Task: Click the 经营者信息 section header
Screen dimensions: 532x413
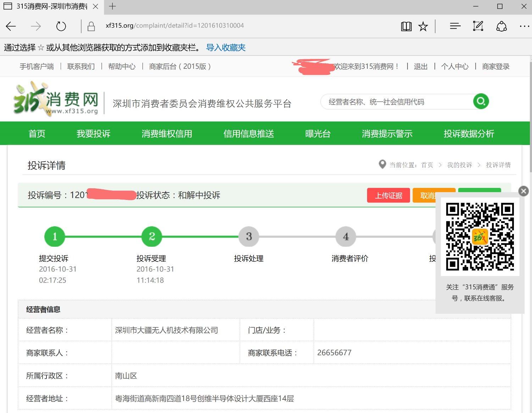Action: 43,309
